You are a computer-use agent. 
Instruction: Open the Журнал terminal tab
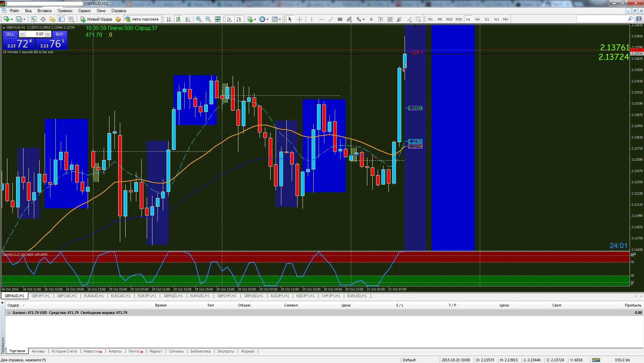[247, 351]
